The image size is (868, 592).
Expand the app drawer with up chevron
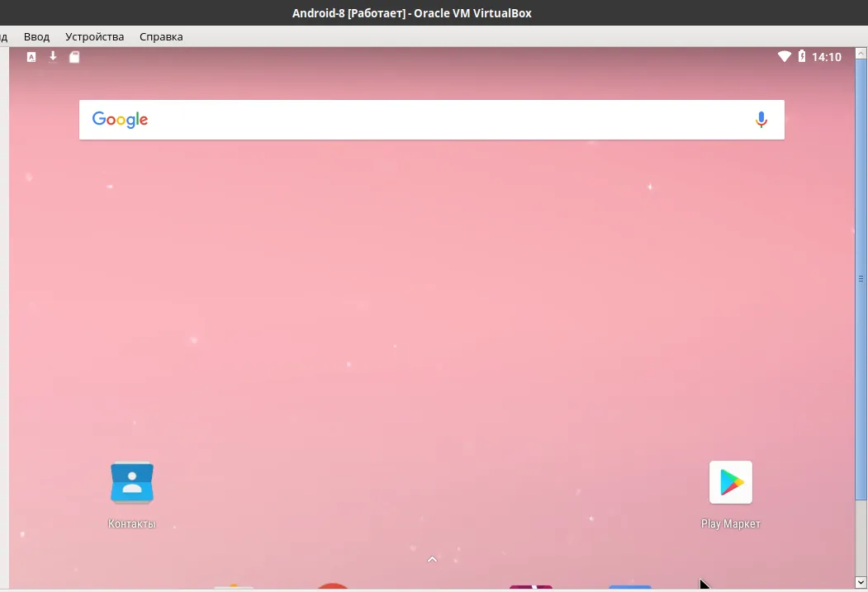pos(432,559)
